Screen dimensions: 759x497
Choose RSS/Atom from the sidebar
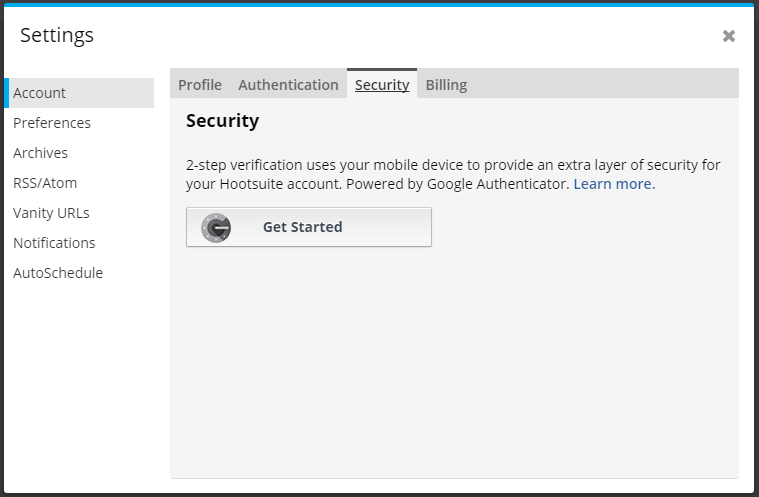coord(45,183)
